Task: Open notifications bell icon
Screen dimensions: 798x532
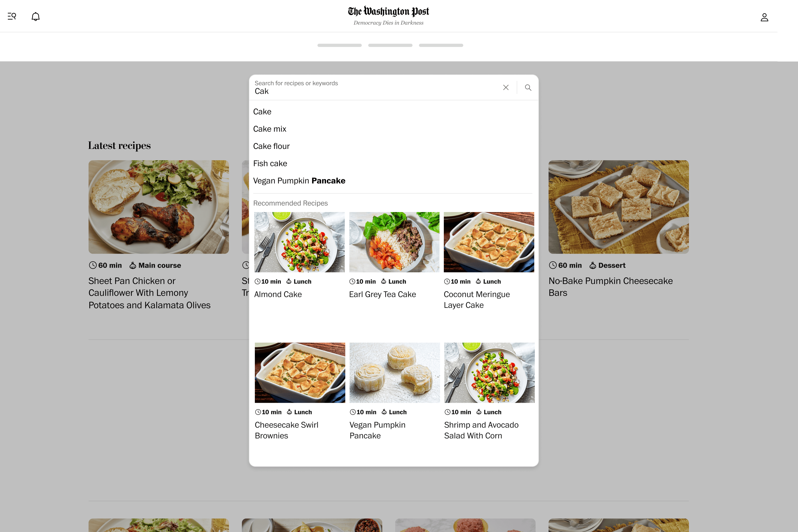Action: [x=36, y=17]
